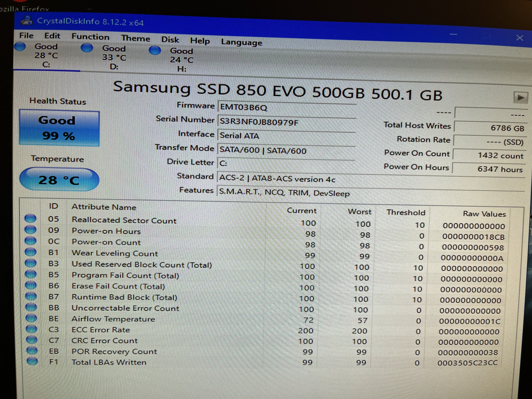This screenshot has width=532, height=399.
Task: Open the Disk menu
Action: [x=170, y=39]
